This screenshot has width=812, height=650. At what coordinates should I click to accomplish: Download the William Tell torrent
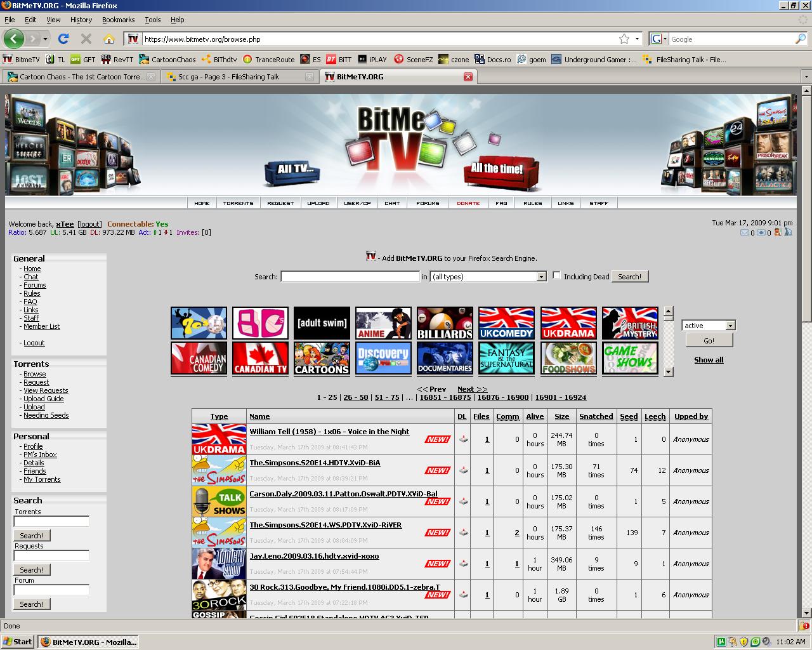(464, 439)
